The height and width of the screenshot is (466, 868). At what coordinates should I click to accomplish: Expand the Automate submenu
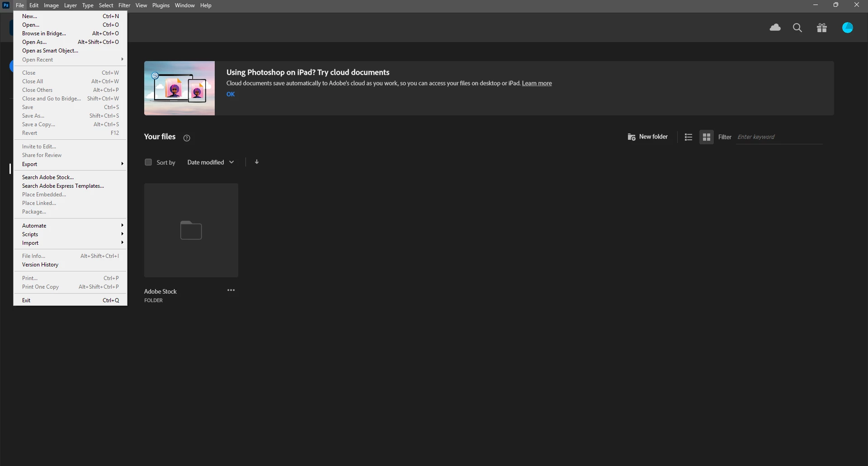(x=71, y=226)
